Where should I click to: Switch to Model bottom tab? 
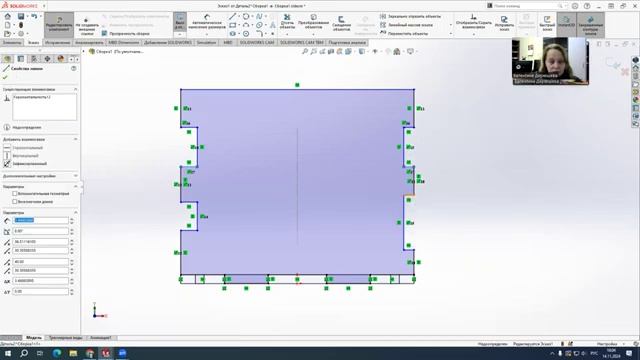[x=33, y=338]
